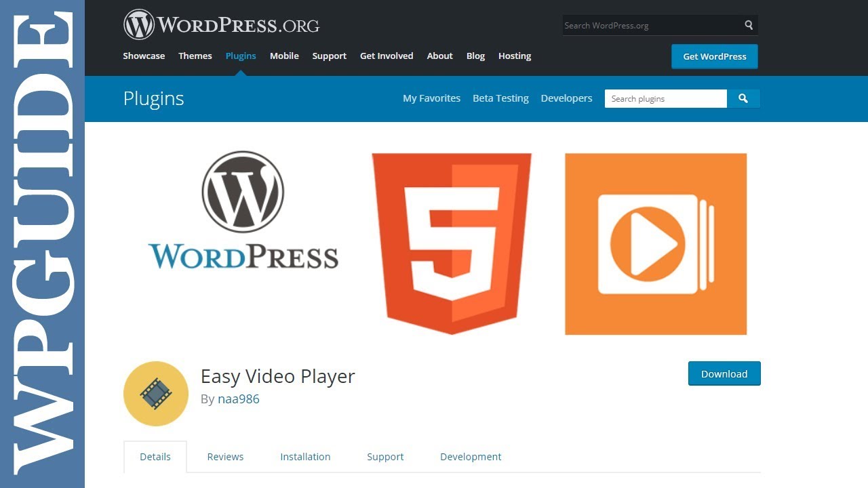868x488 pixels.
Task: Focus the Search WordPress.org field
Action: tap(652, 25)
